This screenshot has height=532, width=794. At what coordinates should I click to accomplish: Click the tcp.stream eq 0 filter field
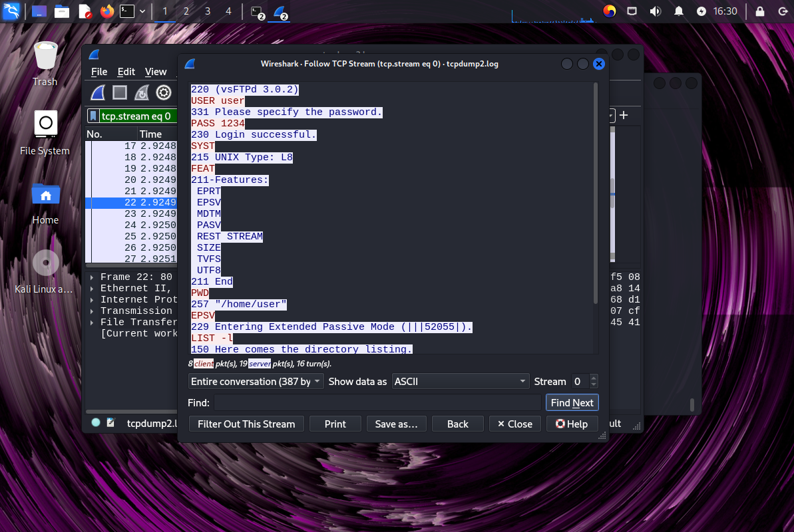pos(138,116)
